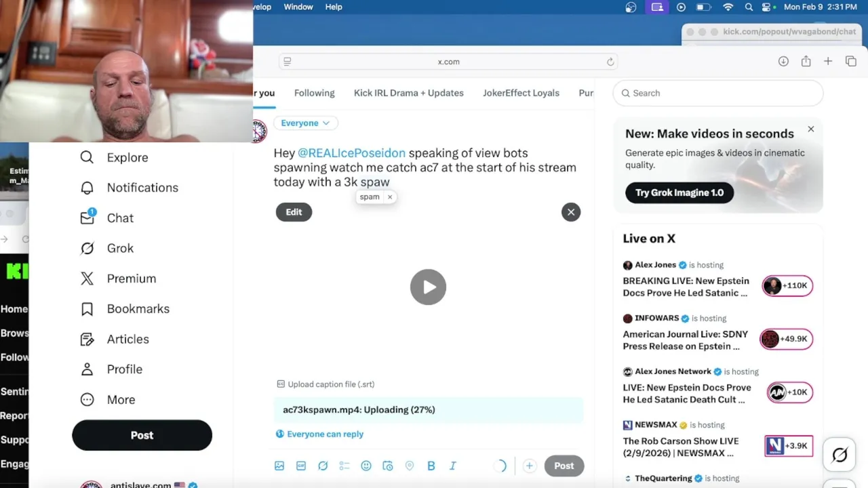Screen dimensions: 868x488
Task: Open the Notifications page
Action: pos(129,188)
